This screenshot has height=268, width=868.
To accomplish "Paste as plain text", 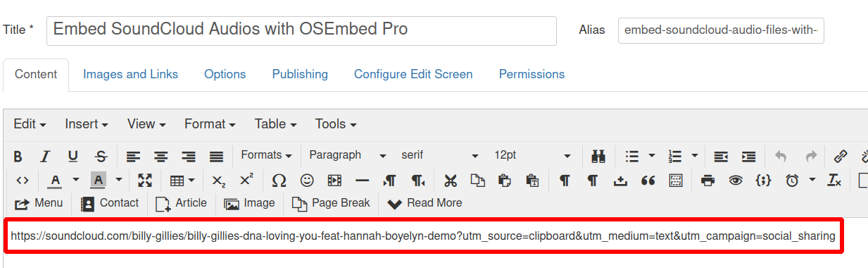I will coord(532,181).
